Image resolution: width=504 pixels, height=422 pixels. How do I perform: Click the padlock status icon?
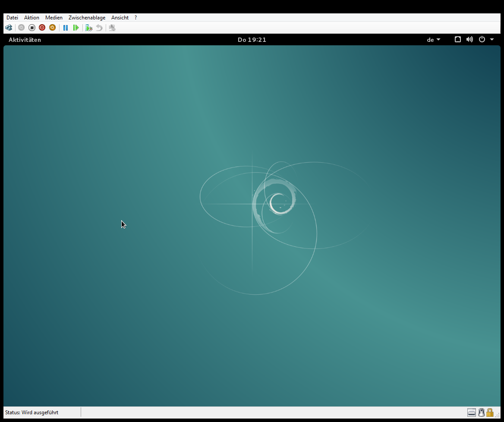[490, 413]
